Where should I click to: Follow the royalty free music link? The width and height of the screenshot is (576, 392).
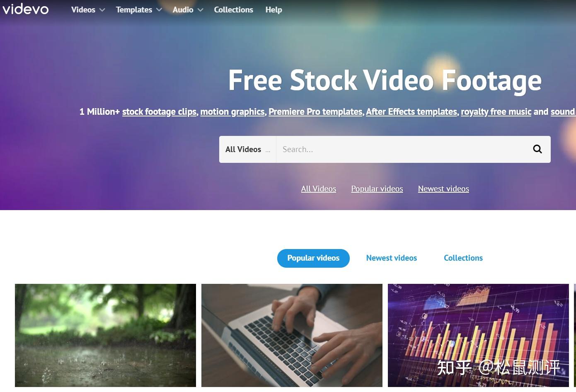496,112
